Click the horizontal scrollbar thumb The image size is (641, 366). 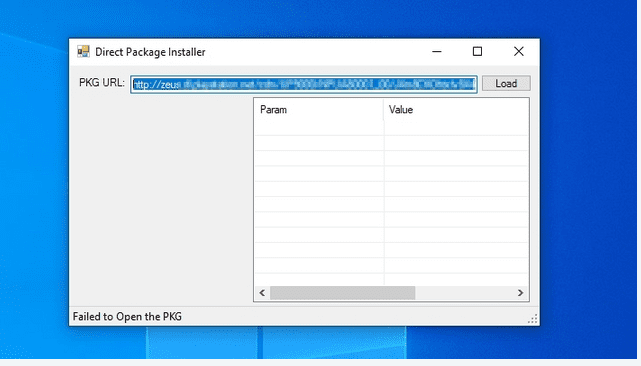click(x=343, y=293)
